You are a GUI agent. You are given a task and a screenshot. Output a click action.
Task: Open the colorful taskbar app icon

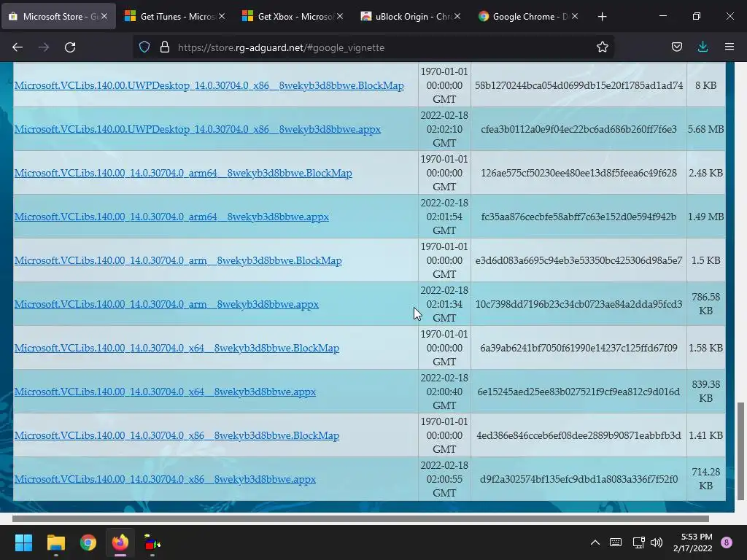[152, 542]
